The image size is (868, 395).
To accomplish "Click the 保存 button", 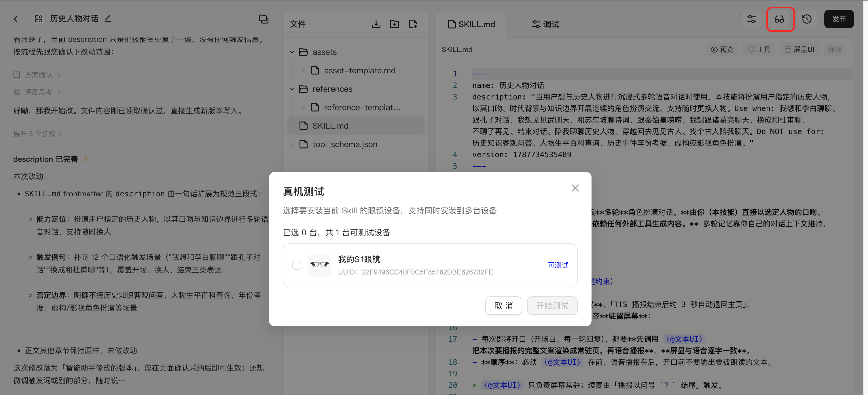I will [835, 50].
